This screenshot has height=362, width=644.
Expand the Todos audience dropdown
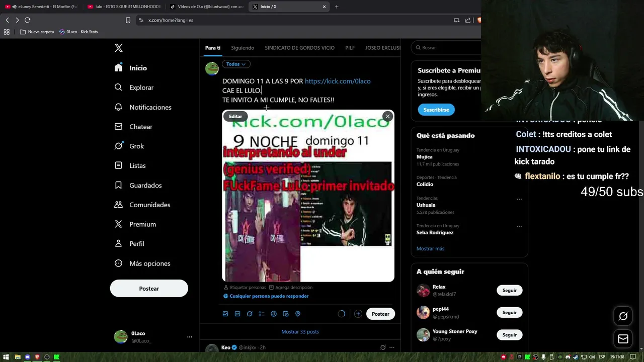click(236, 64)
